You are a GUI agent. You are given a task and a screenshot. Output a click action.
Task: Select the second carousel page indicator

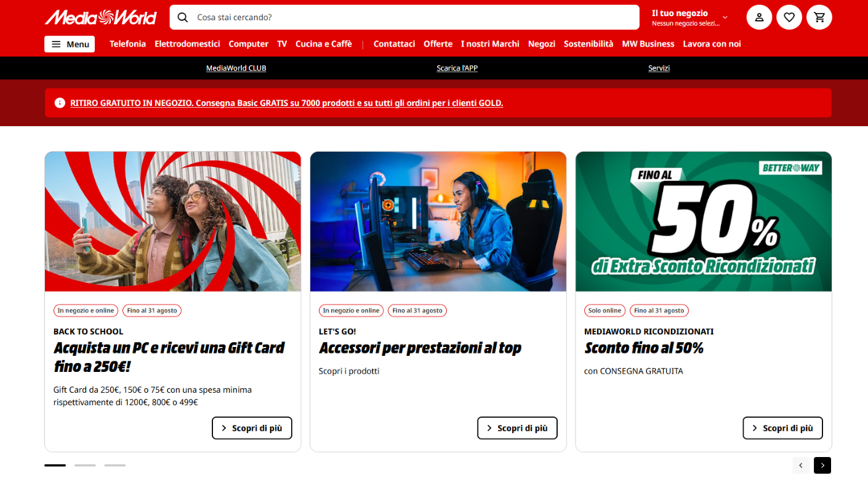(85, 465)
